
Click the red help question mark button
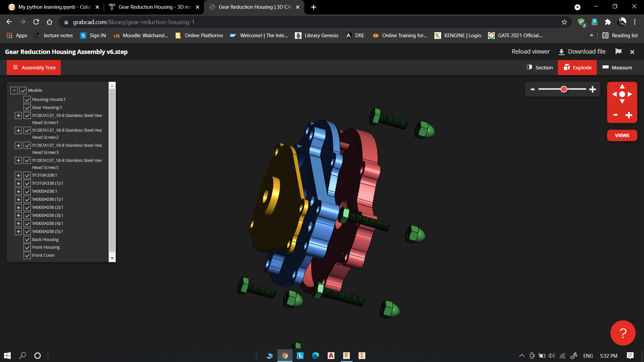pos(623,333)
